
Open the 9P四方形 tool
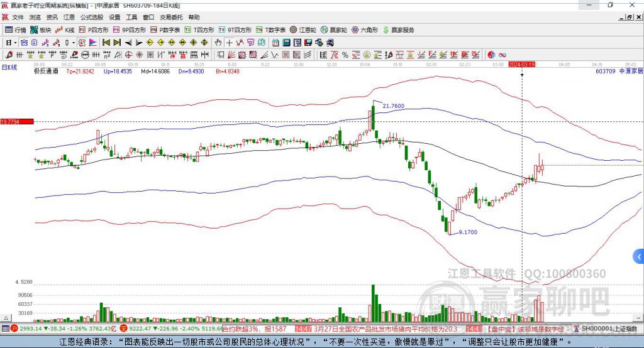tap(130, 30)
